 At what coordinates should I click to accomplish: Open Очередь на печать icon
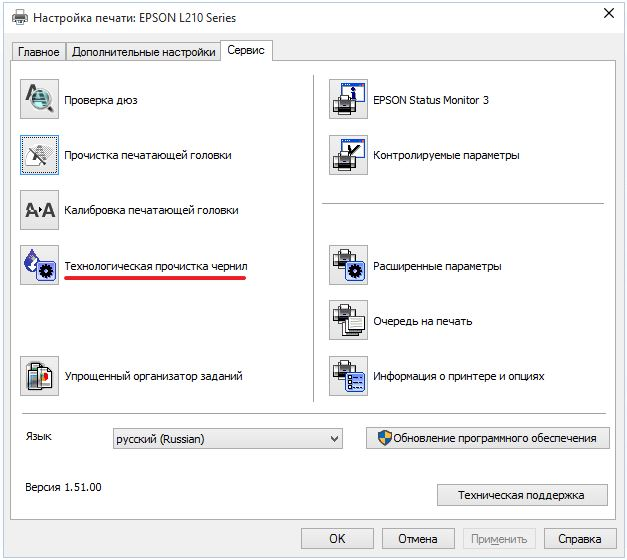coord(348,320)
